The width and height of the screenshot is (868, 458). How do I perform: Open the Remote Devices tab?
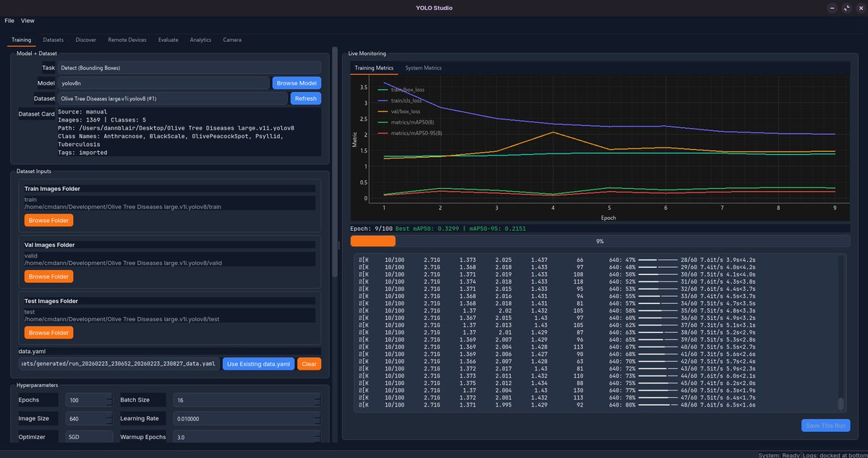(127, 40)
